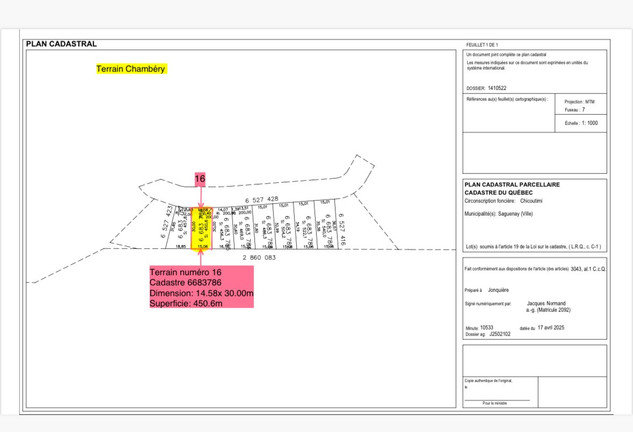Screen dimensions: 633x432
Task: Click the surveyor name "Jacques Normand"
Action: click(x=551, y=300)
